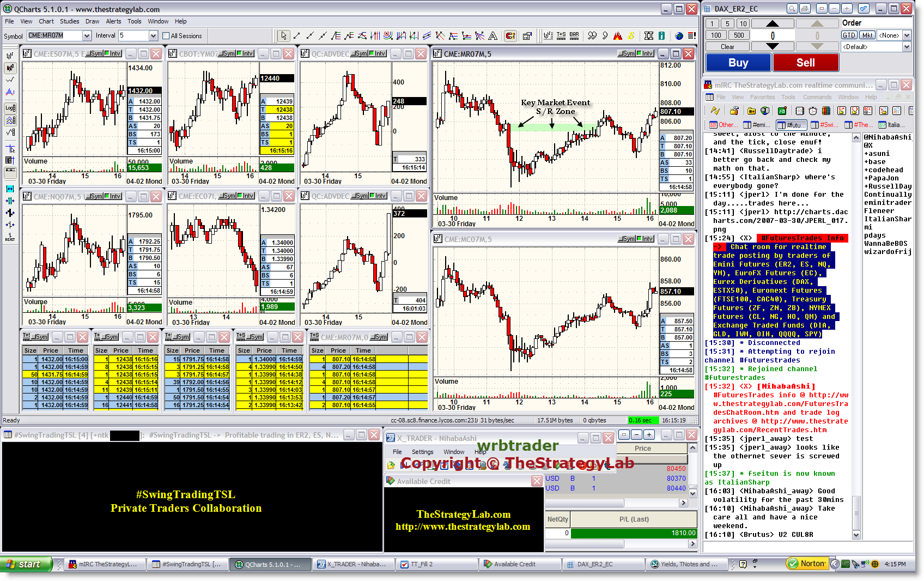Expand the <Default> account dropdown
924x581 pixels.
[x=907, y=47]
